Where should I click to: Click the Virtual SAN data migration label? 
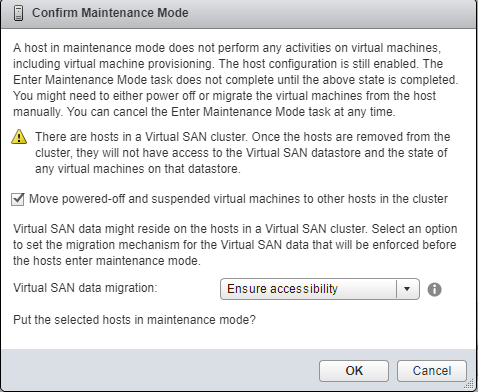pos(85,288)
